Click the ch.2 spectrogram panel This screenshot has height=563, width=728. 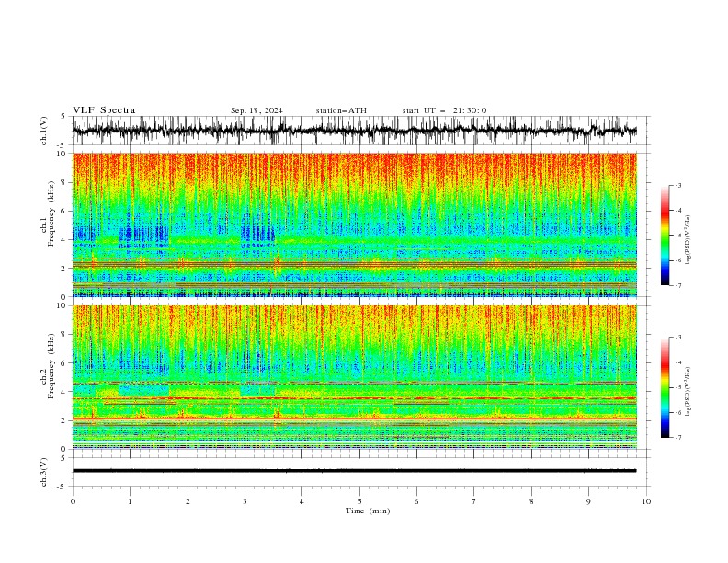pos(354,377)
